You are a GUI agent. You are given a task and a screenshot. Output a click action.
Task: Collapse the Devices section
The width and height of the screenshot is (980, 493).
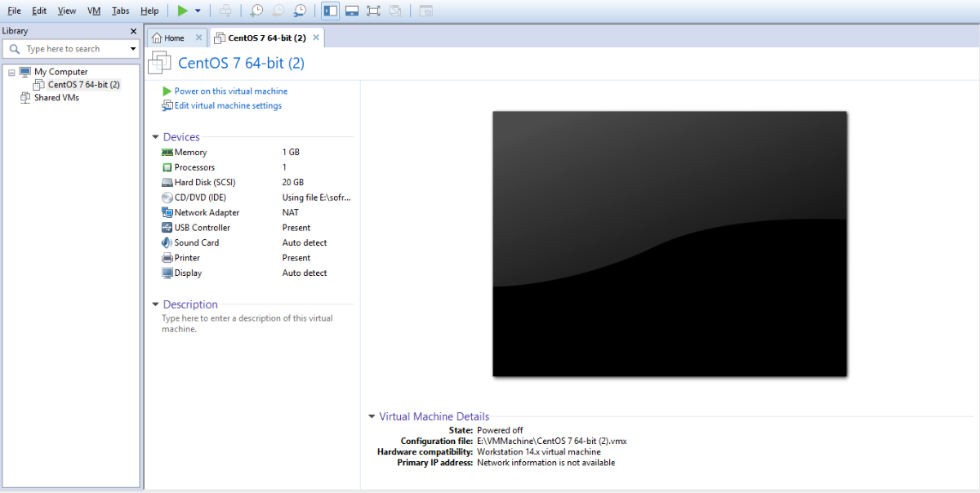pos(155,136)
